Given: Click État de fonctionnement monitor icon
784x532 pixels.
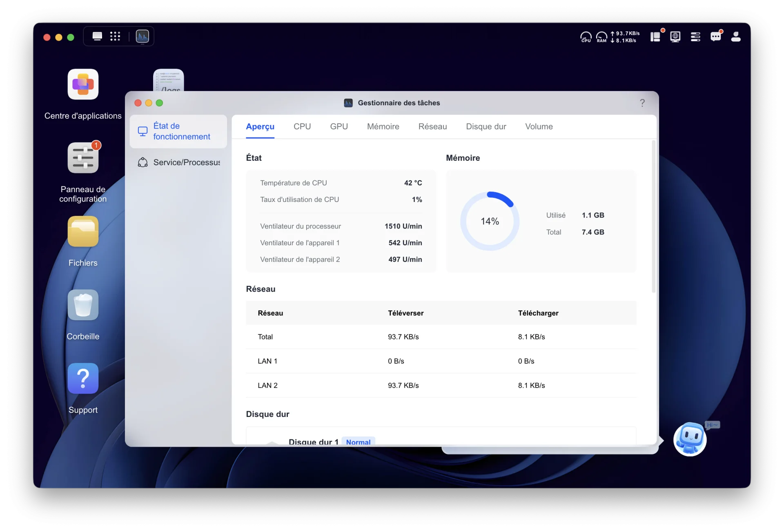Looking at the screenshot, I should (x=143, y=131).
